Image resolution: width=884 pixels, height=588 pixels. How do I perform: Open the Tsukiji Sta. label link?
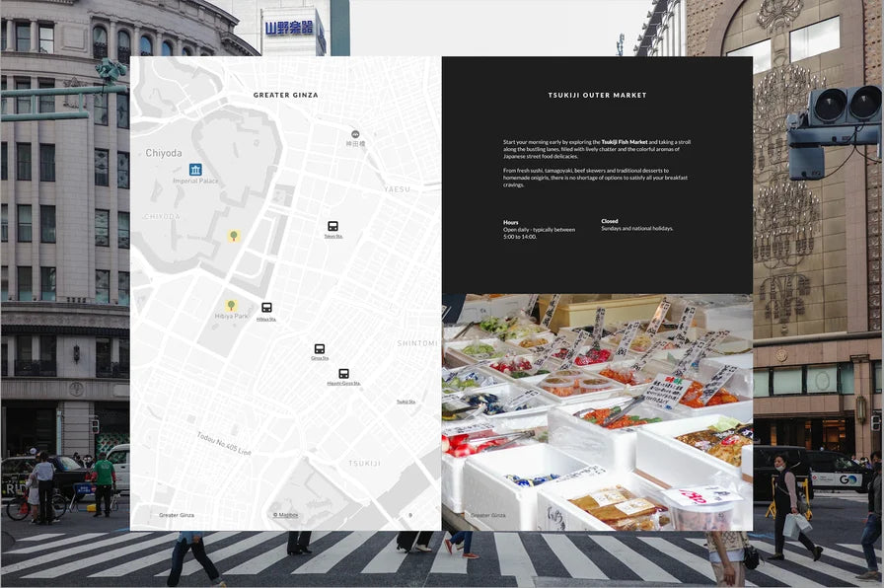[x=405, y=402]
